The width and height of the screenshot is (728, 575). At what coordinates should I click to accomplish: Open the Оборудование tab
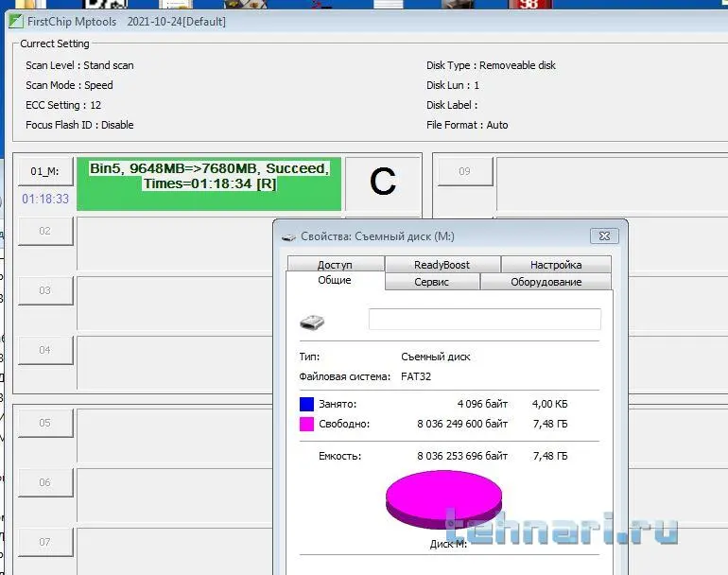pyautogui.click(x=546, y=282)
